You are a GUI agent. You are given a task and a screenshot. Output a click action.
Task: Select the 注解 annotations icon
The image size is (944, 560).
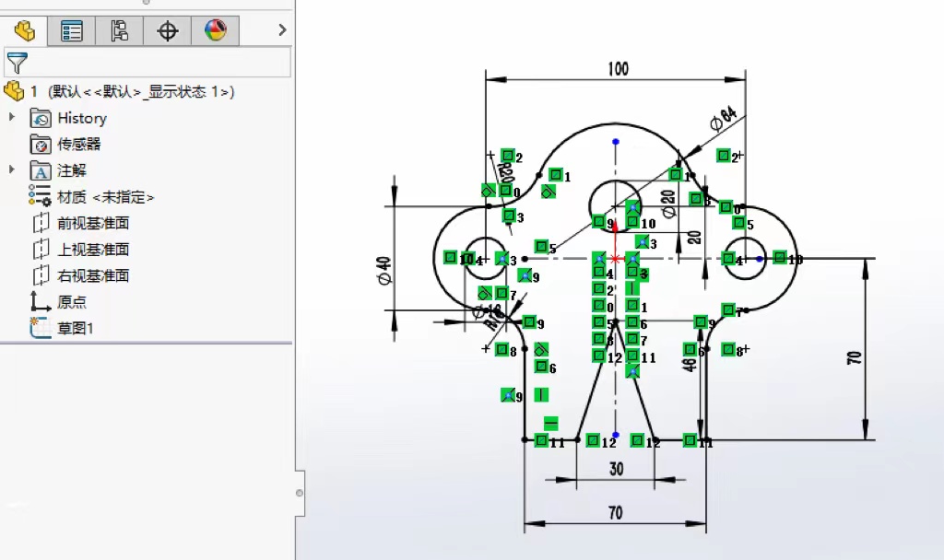[x=41, y=170]
